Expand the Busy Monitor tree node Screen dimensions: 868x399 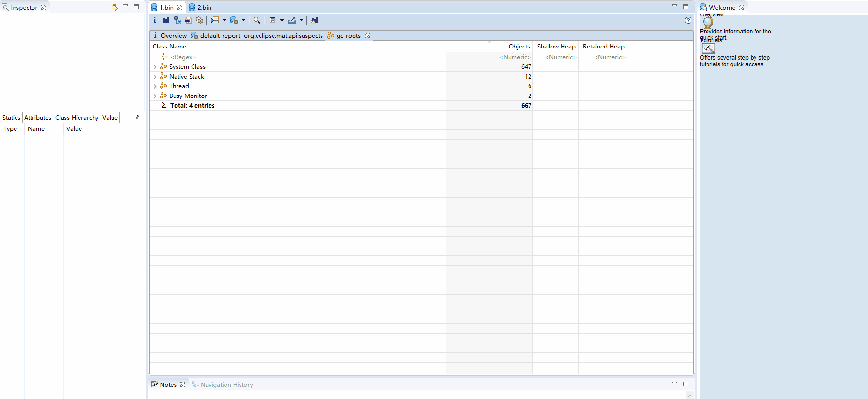pyautogui.click(x=155, y=96)
